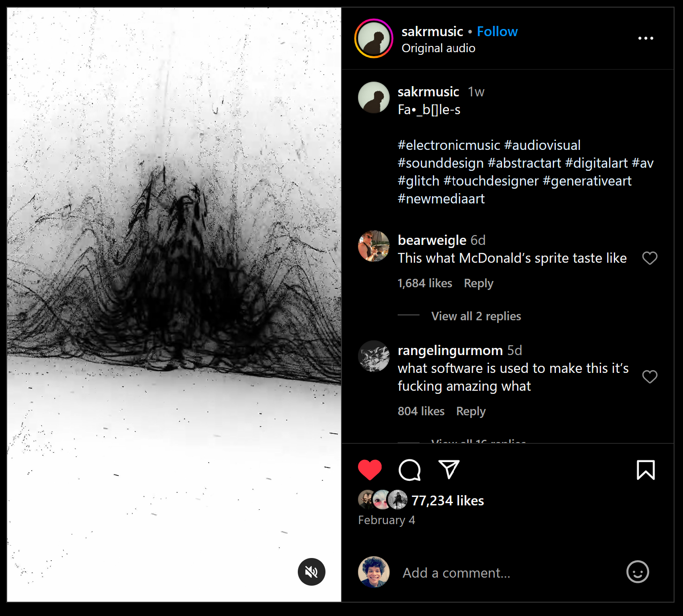Save post with bookmark icon

tap(646, 470)
